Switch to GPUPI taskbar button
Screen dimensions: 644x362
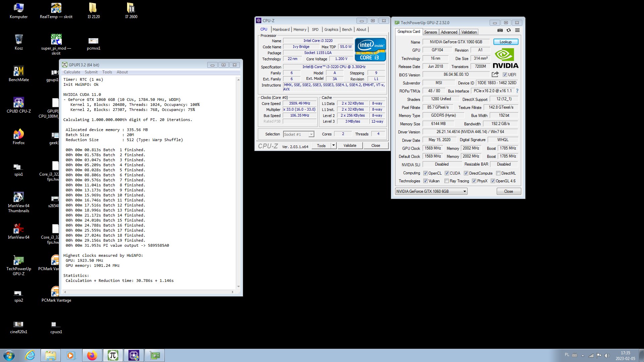(x=113, y=355)
